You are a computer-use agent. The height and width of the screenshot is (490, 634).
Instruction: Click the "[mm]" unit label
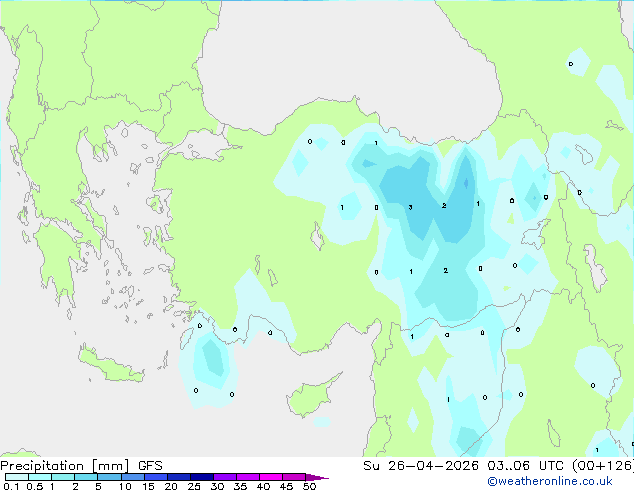click(111, 466)
